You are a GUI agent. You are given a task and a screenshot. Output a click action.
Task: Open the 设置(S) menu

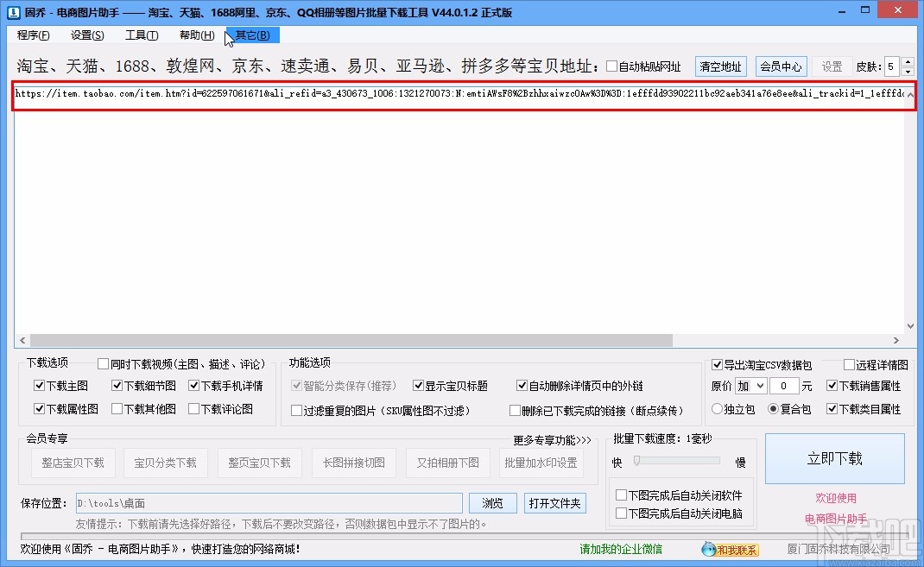tap(87, 35)
